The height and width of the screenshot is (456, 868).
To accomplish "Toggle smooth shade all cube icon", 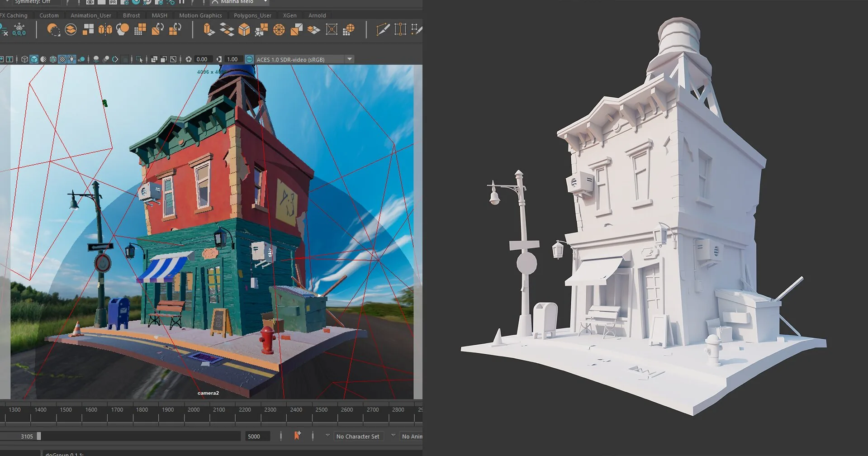I will [34, 59].
